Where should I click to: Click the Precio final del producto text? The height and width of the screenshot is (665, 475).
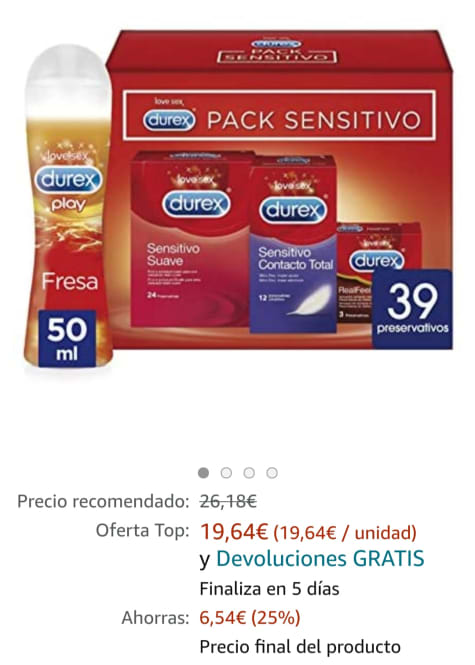click(300, 647)
